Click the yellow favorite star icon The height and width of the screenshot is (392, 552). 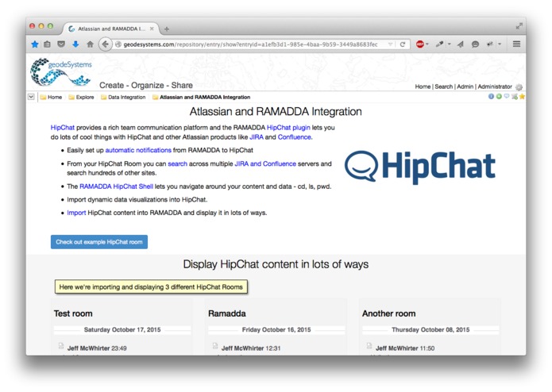[522, 96]
